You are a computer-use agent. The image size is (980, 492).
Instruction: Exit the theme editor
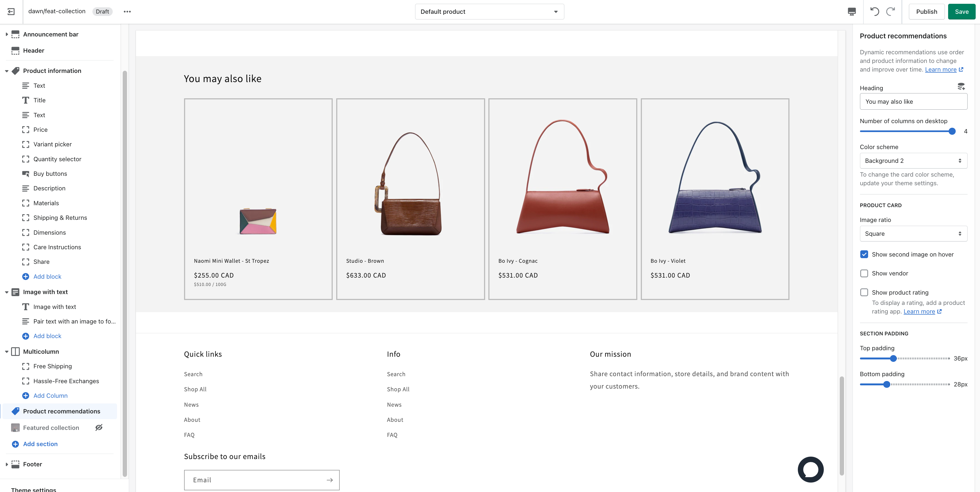pyautogui.click(x=11, y=11)
